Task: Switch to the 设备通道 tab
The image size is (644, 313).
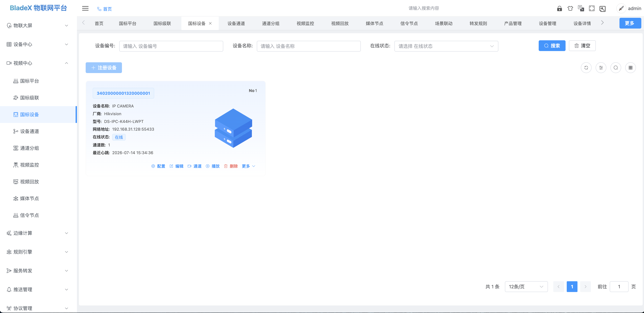Action: coord(236,24)
